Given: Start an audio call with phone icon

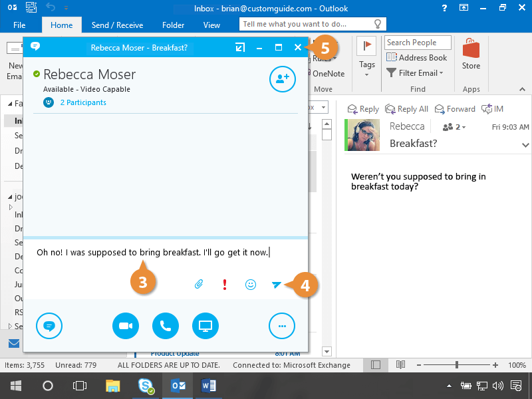Looking at the screenshot, I should pos(166,326).
